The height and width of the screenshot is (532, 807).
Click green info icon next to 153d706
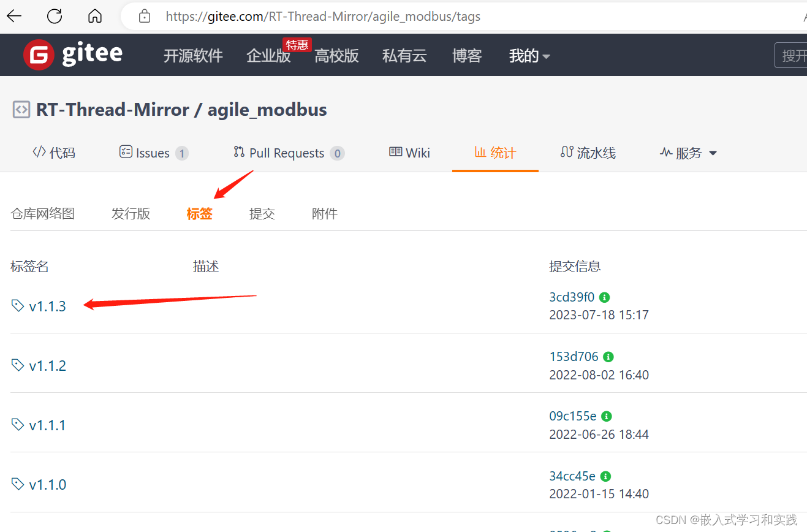tap(608, 357)
